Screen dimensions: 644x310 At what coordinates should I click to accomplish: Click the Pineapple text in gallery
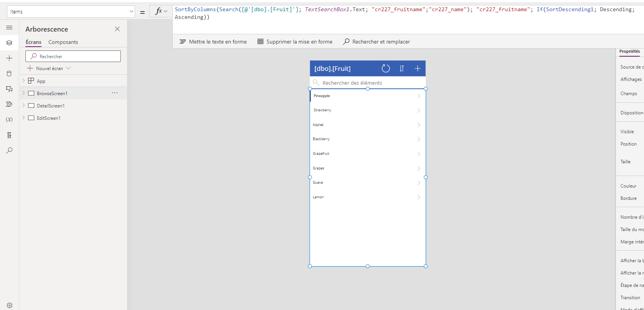coord(322,96)
